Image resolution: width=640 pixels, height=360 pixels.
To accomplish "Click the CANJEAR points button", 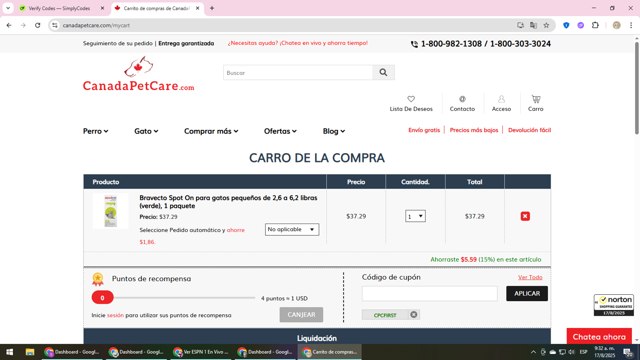I will point(301,315).
